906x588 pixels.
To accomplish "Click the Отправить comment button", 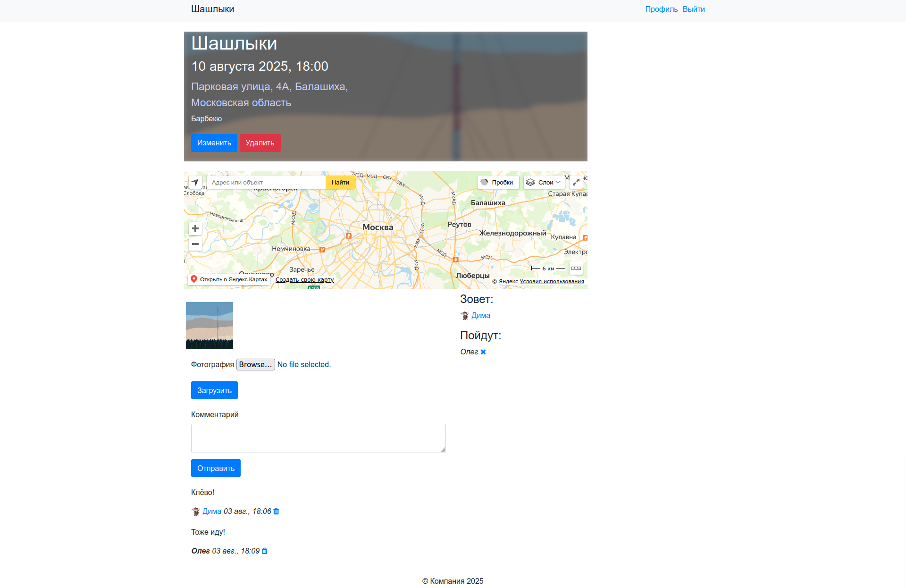I will coord(216,468).
